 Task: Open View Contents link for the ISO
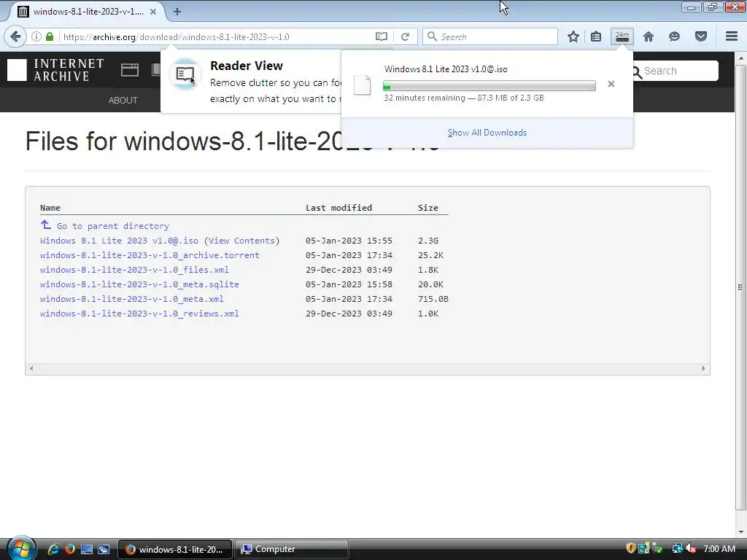(x=242, y=241)
